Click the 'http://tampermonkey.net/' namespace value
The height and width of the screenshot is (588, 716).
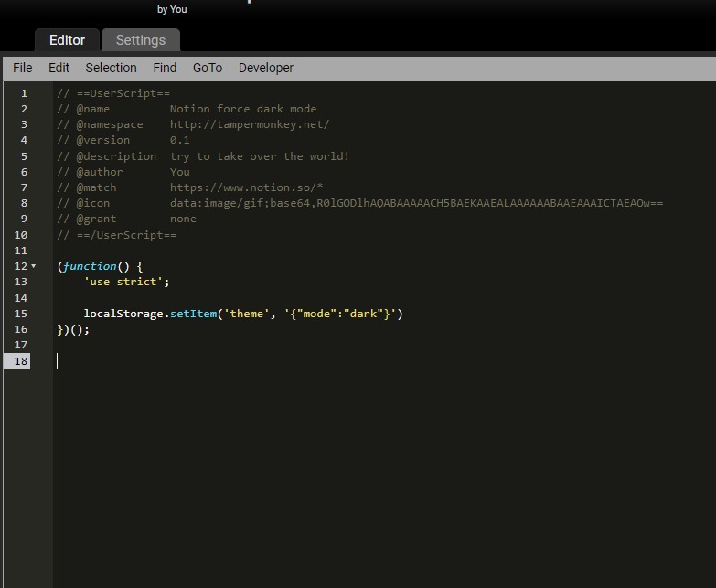click(x=250, y=124)
